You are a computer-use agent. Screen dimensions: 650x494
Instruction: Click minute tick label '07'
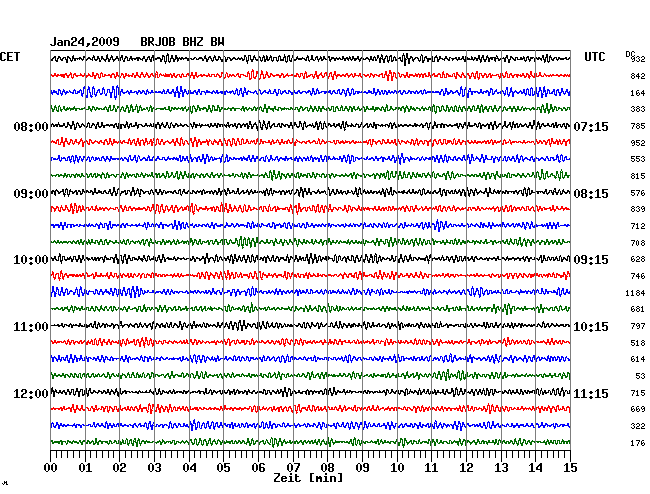293,467
